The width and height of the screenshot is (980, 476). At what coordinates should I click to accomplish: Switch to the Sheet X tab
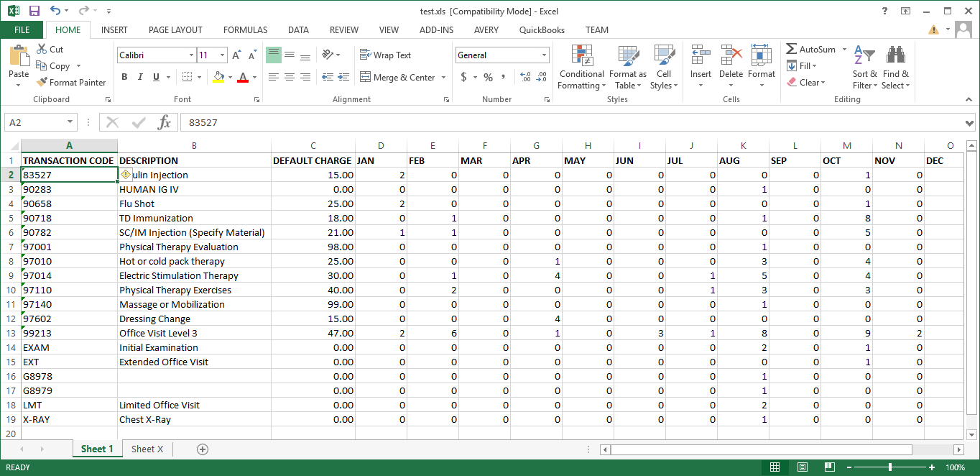point(147,449)
